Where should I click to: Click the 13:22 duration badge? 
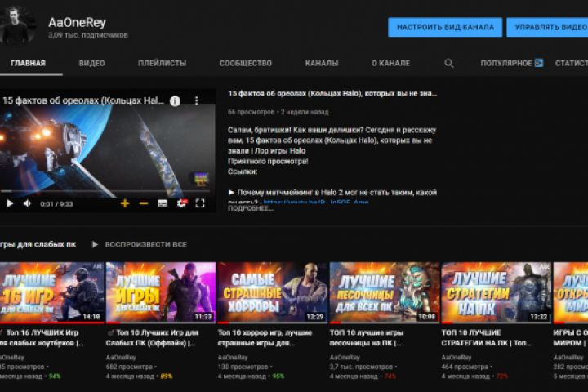(x=538, y=317)
